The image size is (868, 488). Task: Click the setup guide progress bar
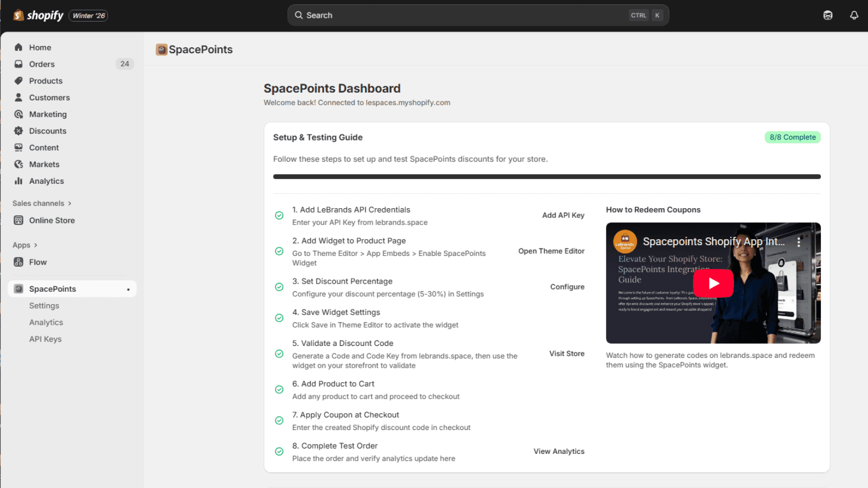tap(546, 176)
